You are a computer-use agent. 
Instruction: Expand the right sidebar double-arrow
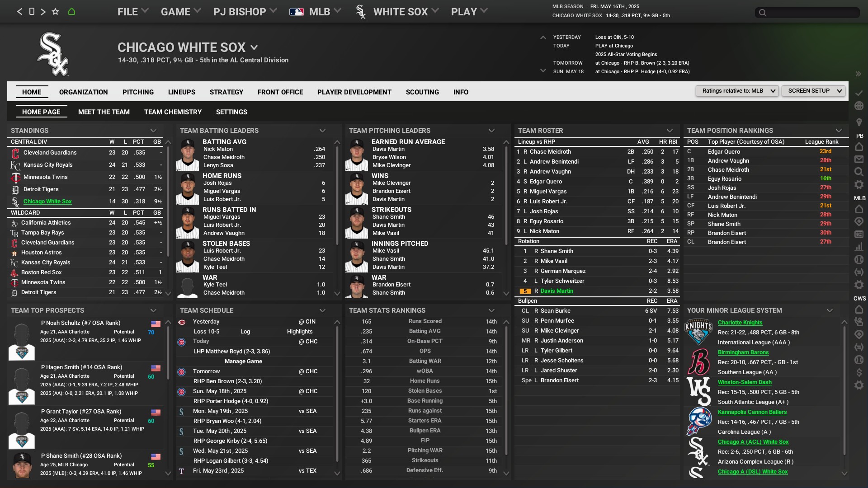pyautogui.click(x=858, y=74)
